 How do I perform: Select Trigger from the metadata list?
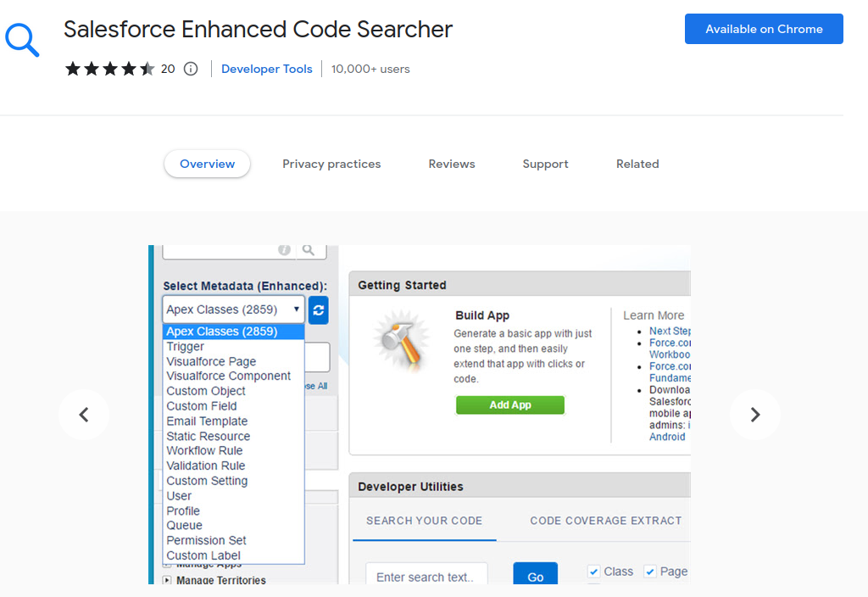[x=185, y=346]
